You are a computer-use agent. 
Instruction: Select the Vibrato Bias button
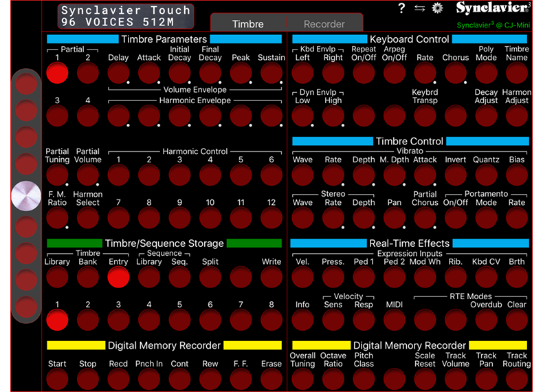(x=517, y=175)
